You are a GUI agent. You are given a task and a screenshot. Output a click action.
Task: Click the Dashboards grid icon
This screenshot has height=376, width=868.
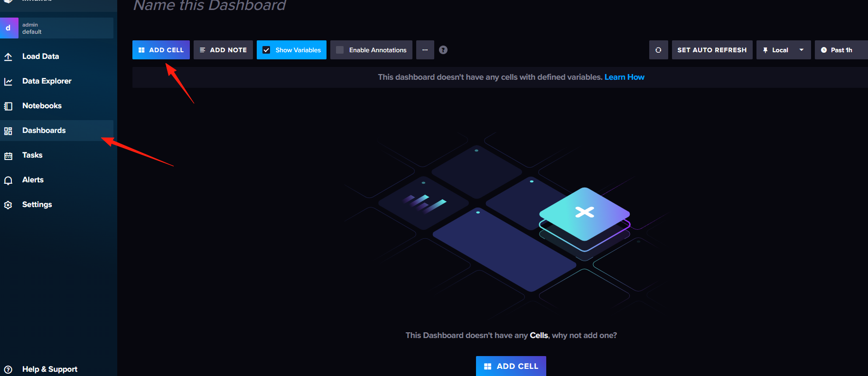pos(8,131)
